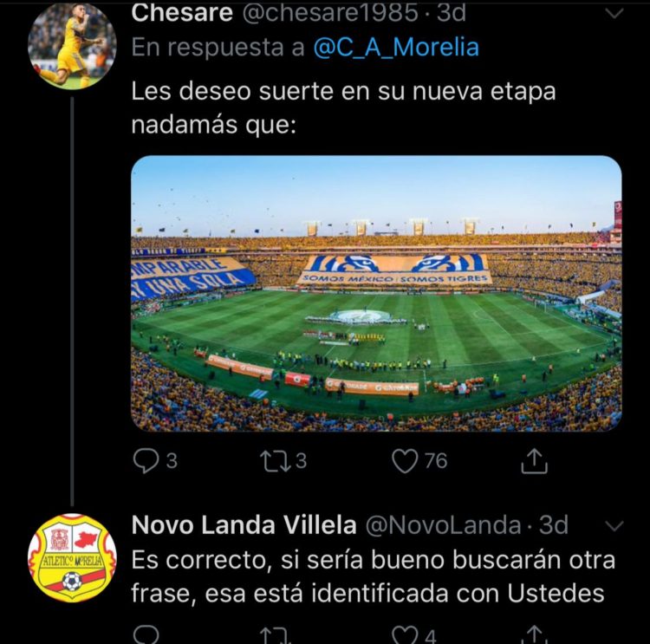650x644 pixels.
Task: View Chesare's profile picture
Action: click(71, 45)
